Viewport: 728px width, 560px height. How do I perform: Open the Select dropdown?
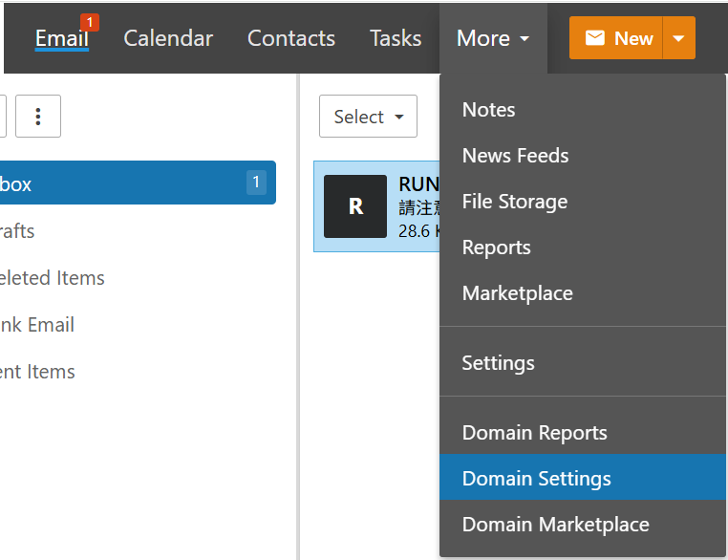click(x=368, y=117)
